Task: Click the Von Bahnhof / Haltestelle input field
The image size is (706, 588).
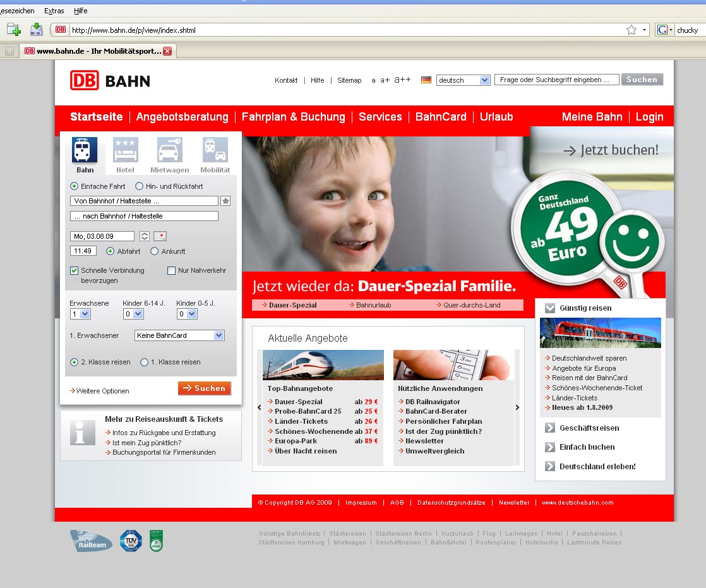Action: pyautogui.click(x=144, y=201)
